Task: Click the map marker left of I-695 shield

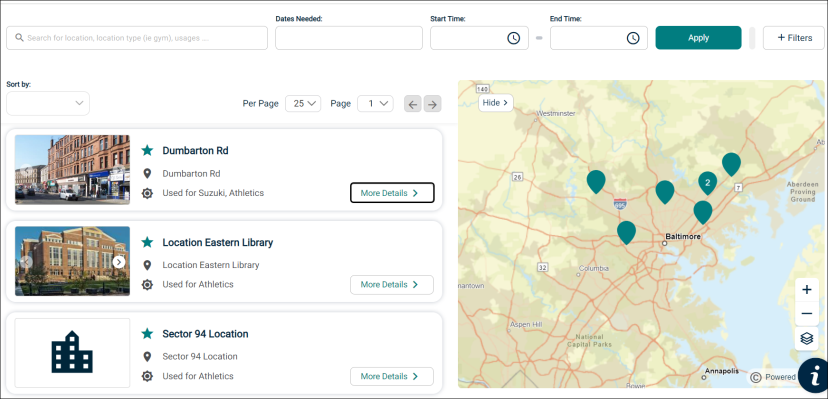Action: pos(596,182)
